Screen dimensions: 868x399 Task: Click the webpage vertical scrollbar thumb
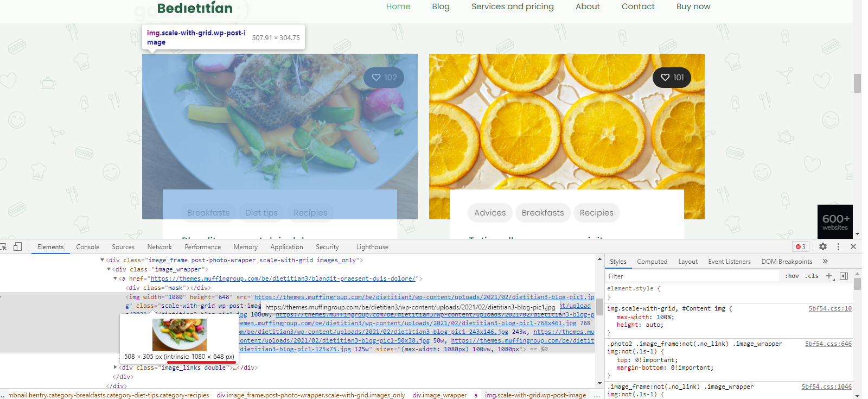pyautogui.click(x=858, y=84)
